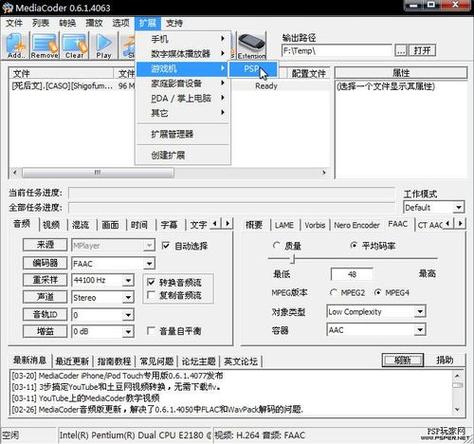Select the 质量 radio button
The height and width of the screenshot is (444, 474).
[x=276, y=246]
